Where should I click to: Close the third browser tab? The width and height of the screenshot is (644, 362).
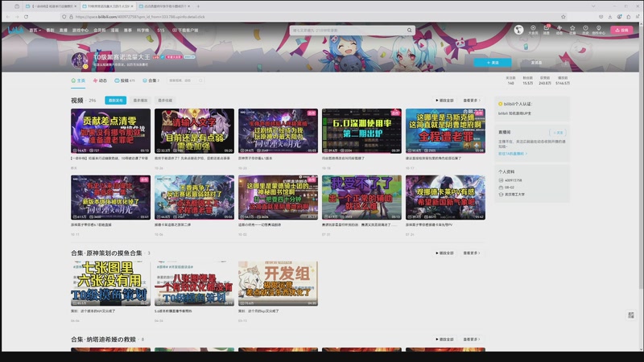point(189,6)
